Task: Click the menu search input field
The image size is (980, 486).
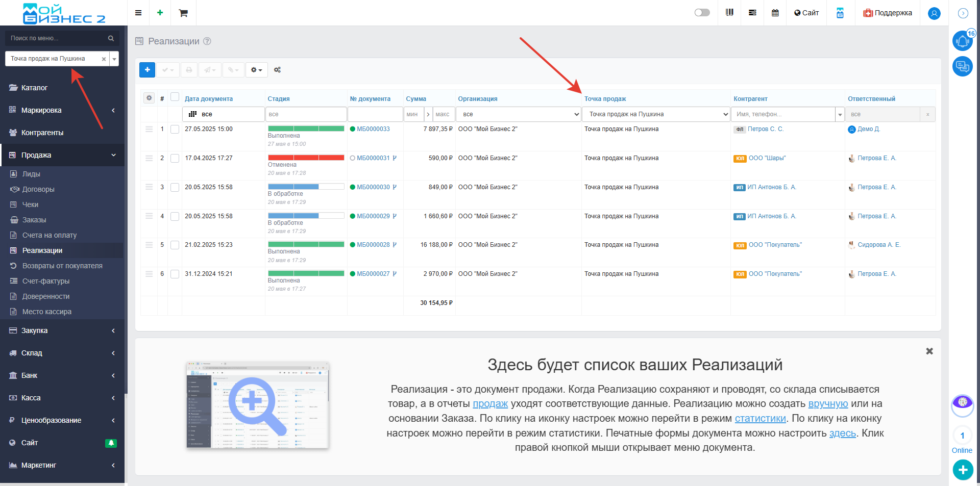Action: click(x=57, y=38)
